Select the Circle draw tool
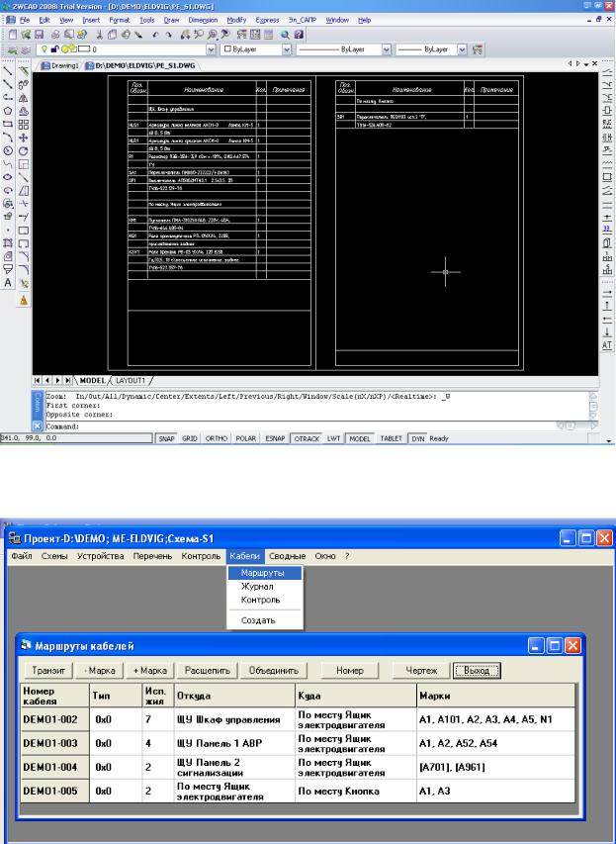Viewport: 616px width, 844px height. click(8, 151)
